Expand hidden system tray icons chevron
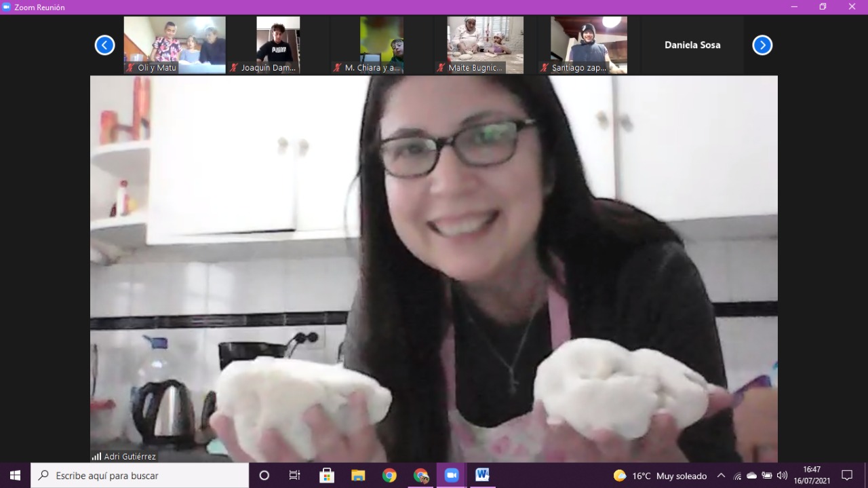Image resolution: width=868 pixels, height=488 pixels. [x=721, y=476]
